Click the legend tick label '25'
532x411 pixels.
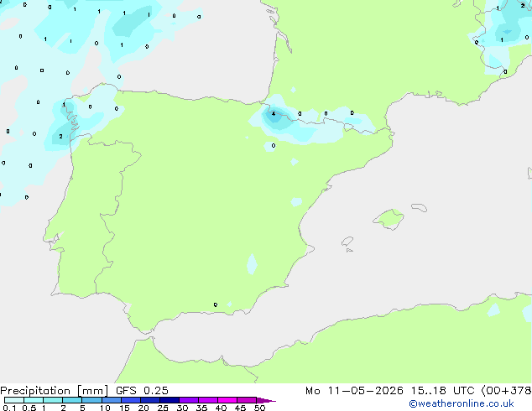(x=163, y=408)
